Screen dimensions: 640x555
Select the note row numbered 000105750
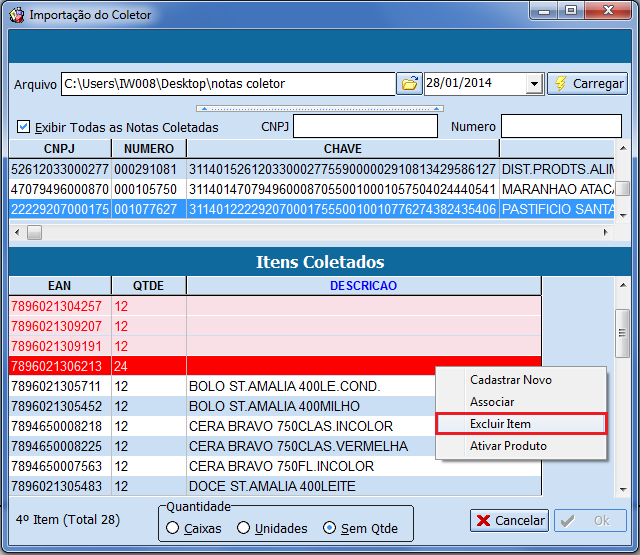[145, 188]
